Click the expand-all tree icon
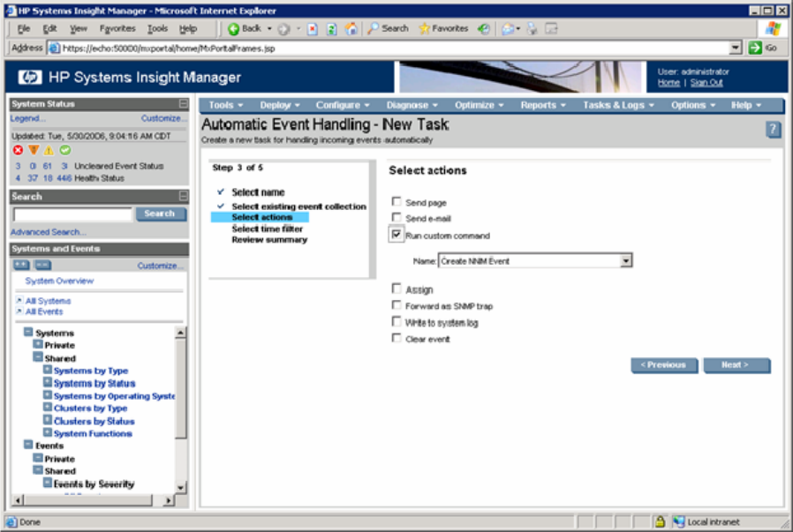 (21, 265)
